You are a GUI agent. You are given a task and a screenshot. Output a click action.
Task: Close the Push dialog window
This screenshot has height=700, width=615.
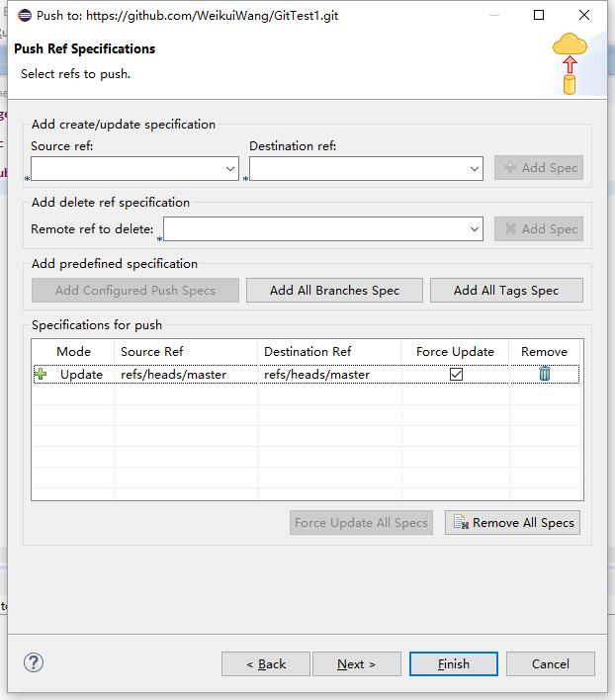point(584,15)
